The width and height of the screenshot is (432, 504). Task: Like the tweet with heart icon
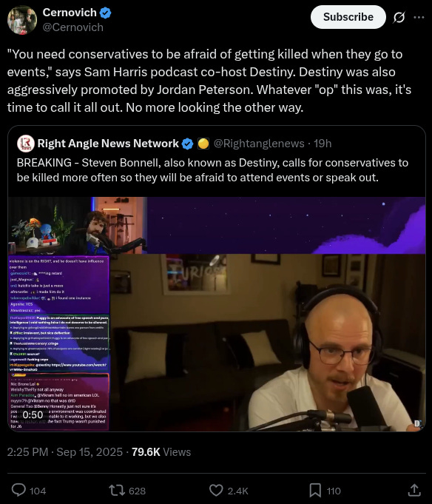pyautogui.click(x=216, y=491)
